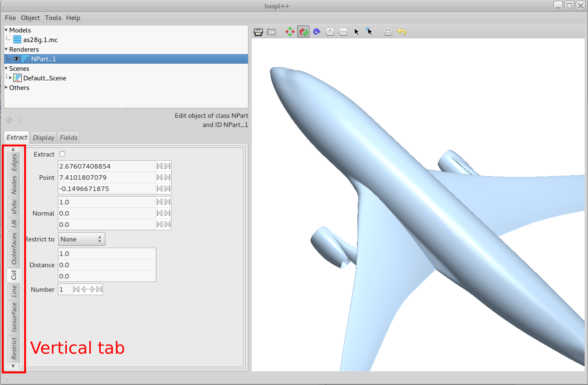Click the as28g.1.mc grid model icon
Screen dimensions: 588x385
[17, 40]
